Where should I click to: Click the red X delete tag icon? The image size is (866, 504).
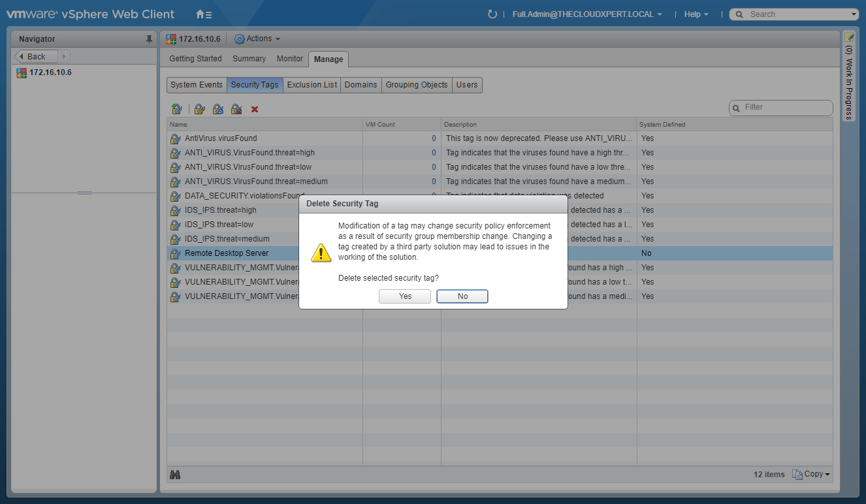point(255,109)
